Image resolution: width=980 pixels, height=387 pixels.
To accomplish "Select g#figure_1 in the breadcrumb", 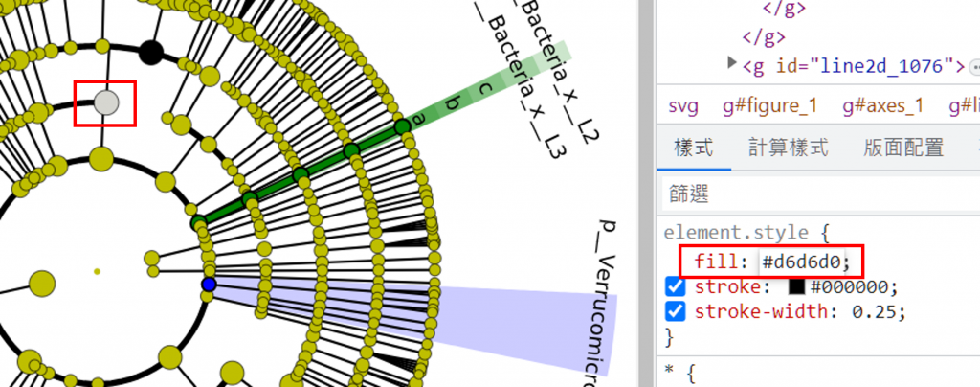I will point(770,106).
